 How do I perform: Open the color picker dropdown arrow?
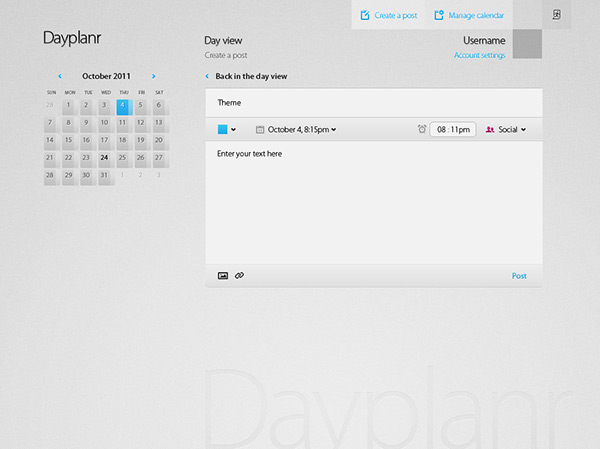[233, 129]
